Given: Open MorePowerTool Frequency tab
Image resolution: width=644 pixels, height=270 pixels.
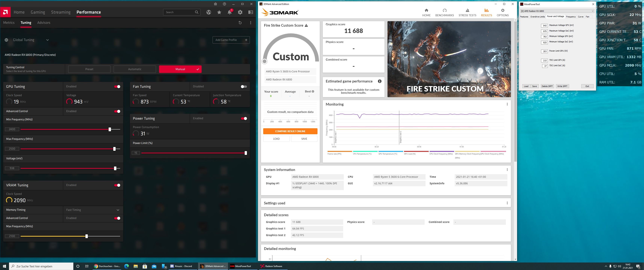Looking at the screenshot, I should [571, 16].
